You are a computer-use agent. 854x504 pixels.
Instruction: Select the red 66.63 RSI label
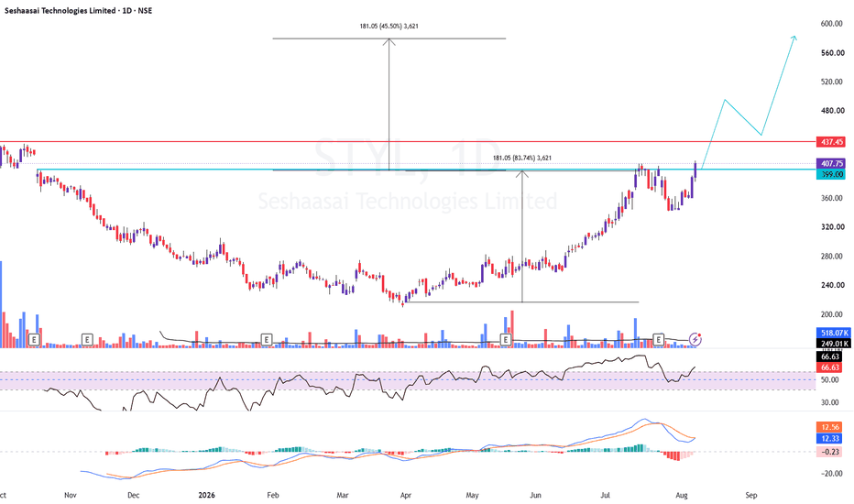(829, 367)
